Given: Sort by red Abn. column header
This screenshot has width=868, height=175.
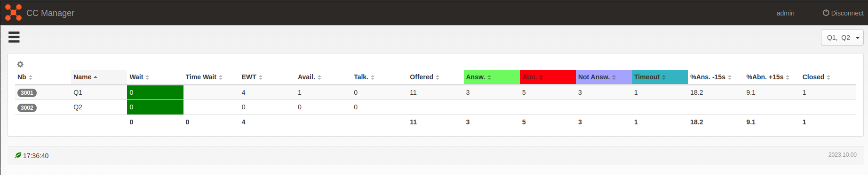Looking at the screenshot, I should tap(548, 77).
